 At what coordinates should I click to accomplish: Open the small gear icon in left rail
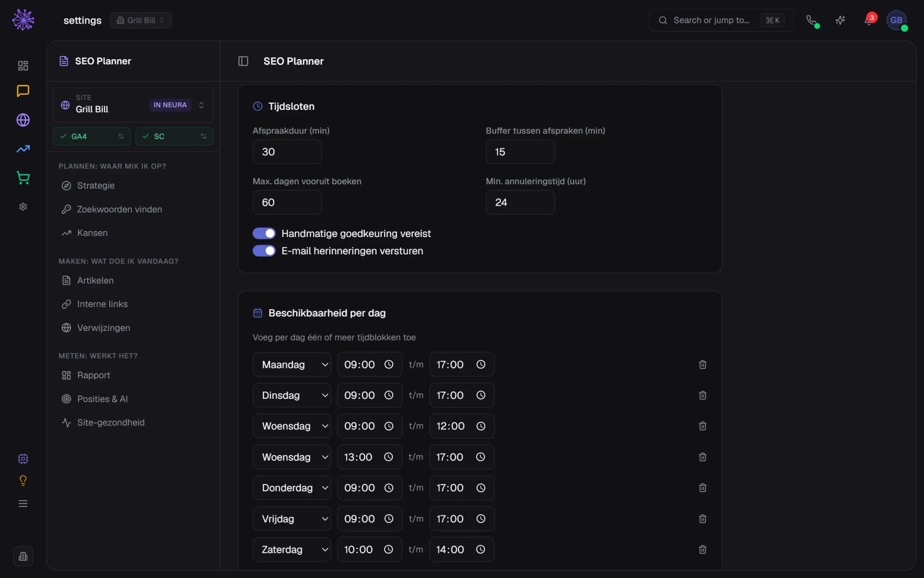23,207
